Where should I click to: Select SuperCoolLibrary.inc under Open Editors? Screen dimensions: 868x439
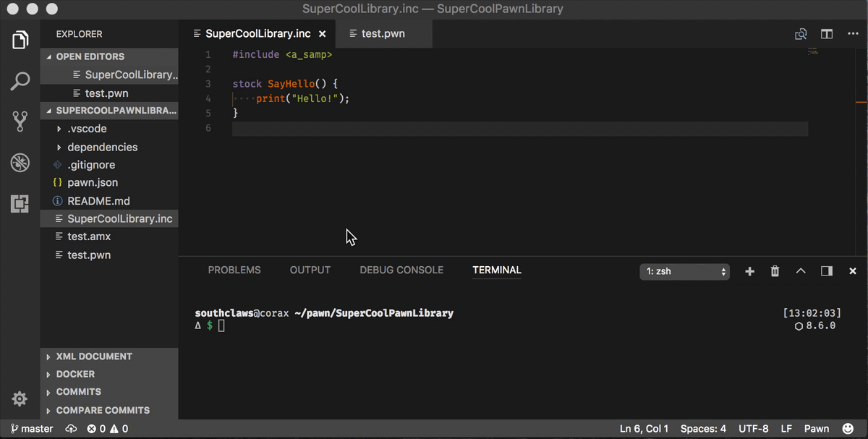[109, 74]
